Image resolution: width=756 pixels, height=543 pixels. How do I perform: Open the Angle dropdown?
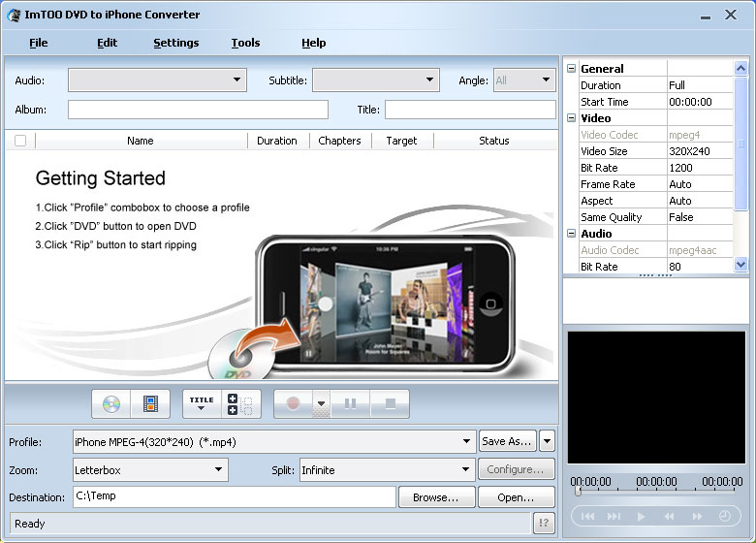[524, 80]
